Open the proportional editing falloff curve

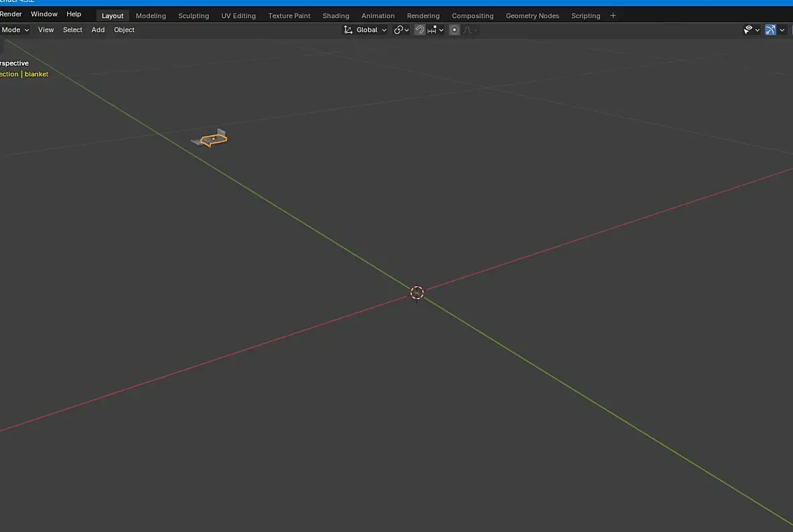[x=470, y=30]
